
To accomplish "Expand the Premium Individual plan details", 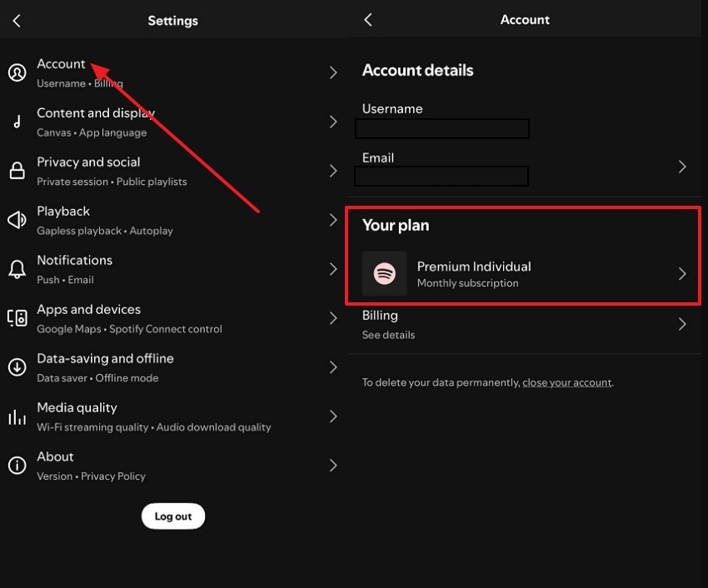I will pos(681,274).
